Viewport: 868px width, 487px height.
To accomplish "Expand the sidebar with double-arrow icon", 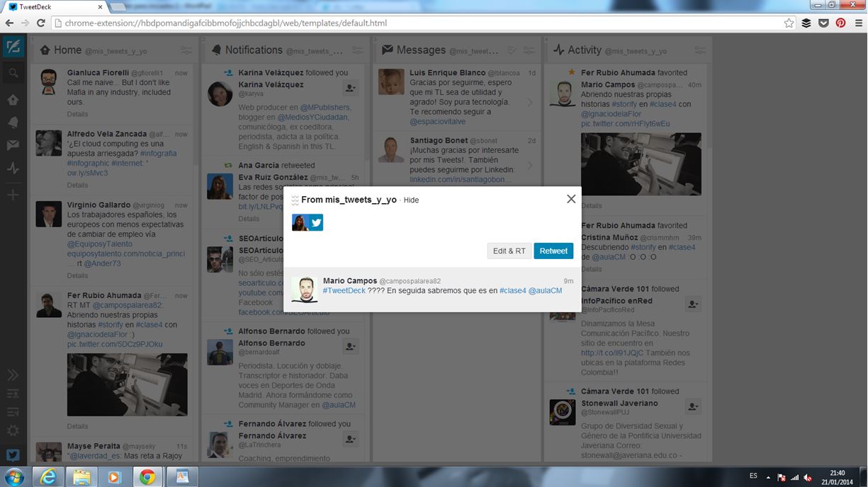I will (x=13, y=375).
